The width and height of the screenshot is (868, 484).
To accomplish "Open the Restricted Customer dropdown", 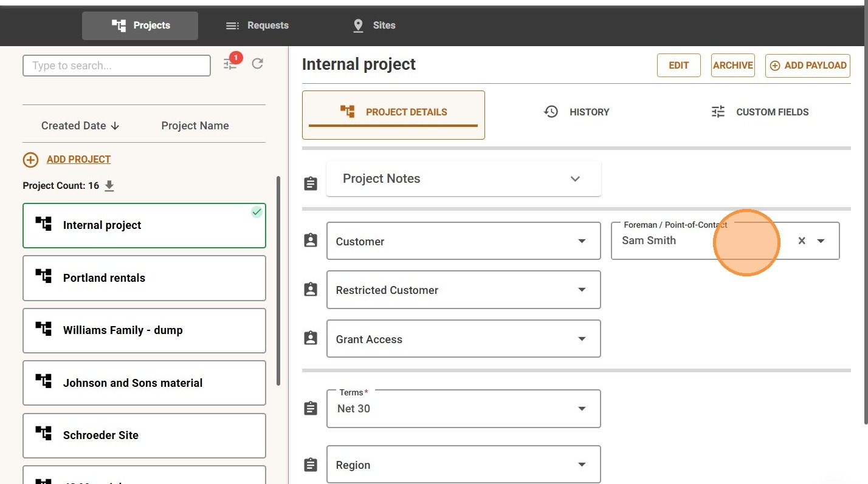I will tap(464, 290).
